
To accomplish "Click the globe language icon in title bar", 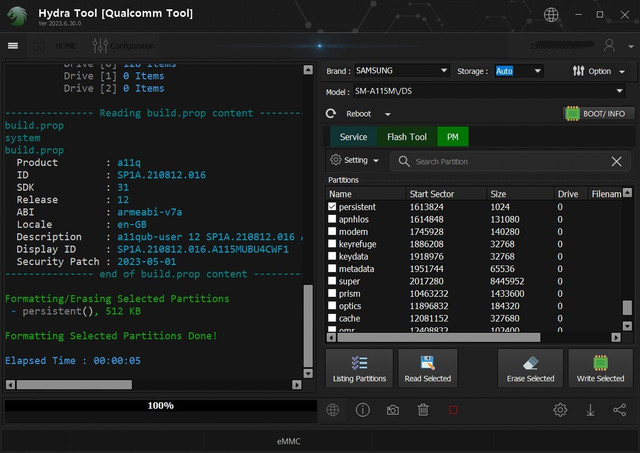I will tap(551, 15).
